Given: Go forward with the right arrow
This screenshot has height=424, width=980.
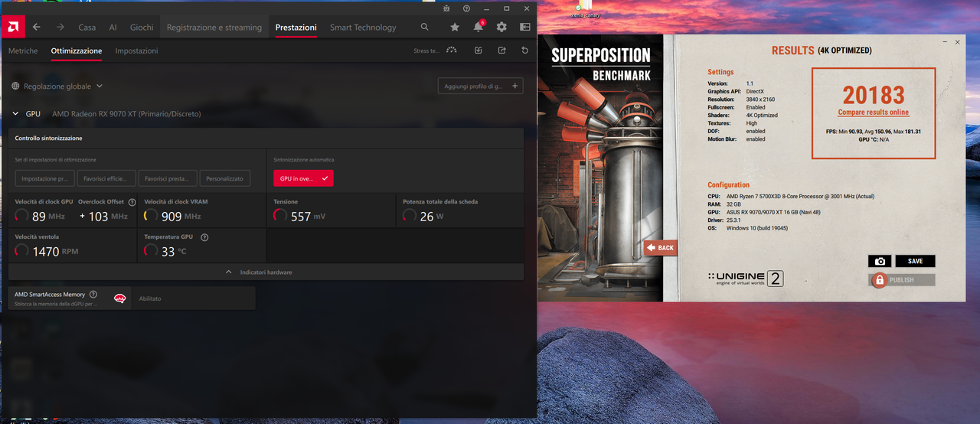Looking at the screenshot, I should click(x=60, y=27).
